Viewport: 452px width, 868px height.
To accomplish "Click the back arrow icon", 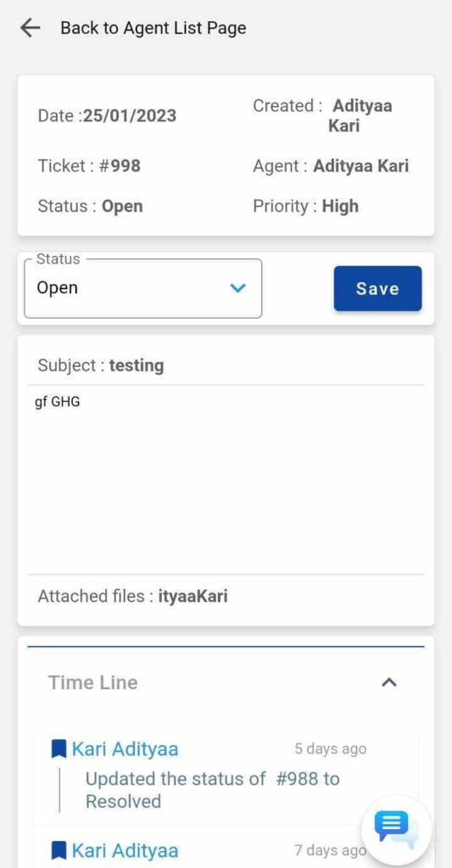I will click(x=30, y=28).
